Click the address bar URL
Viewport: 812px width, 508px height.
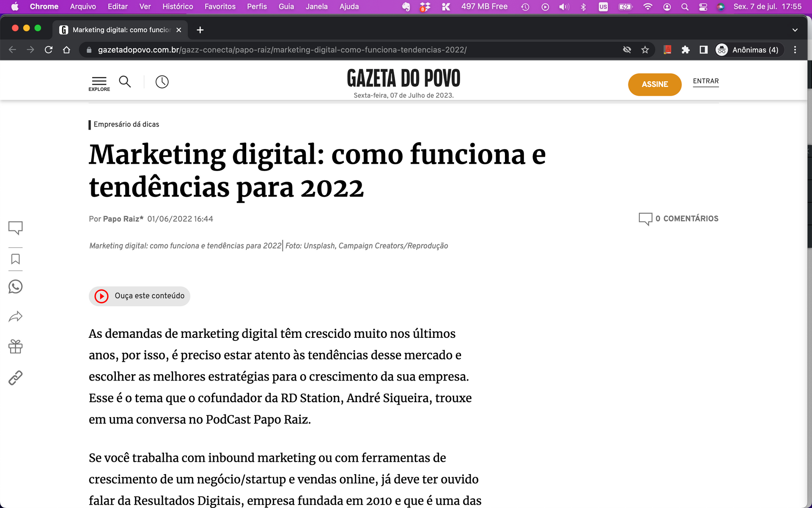click(x=282, y=50)
